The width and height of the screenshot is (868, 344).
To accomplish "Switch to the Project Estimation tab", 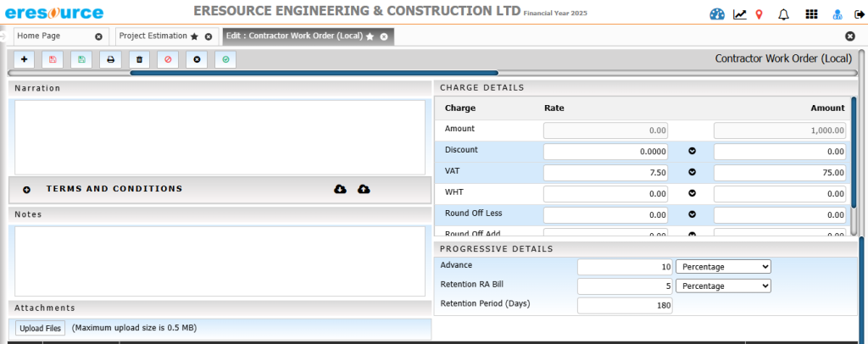I will [x=153, y=36].
